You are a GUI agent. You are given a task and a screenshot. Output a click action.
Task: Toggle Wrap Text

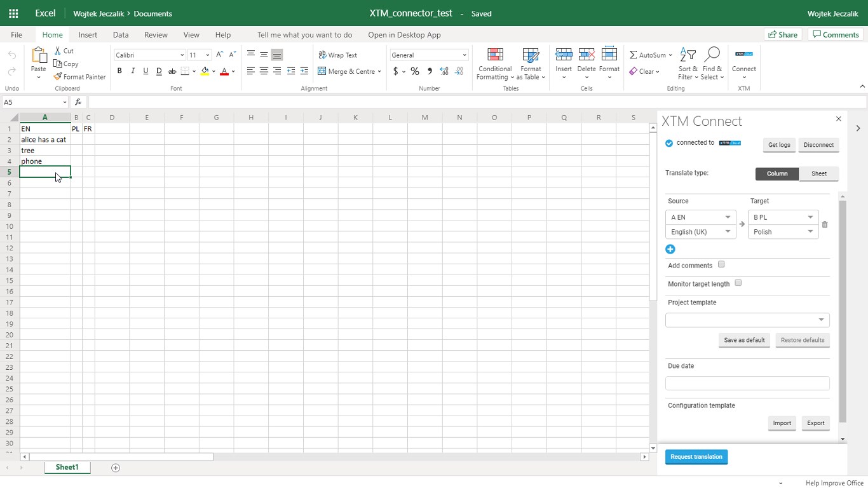coord(338,55)
